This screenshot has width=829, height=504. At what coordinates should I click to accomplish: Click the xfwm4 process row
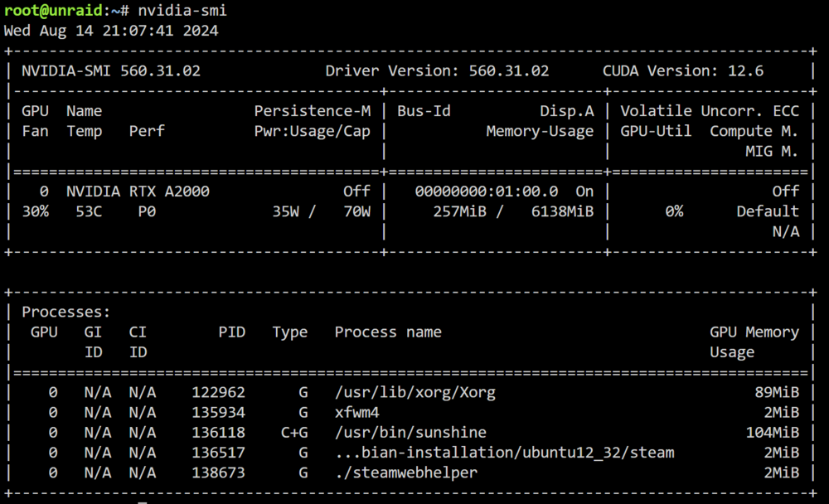pyautogui.click(x=410, y=413)
